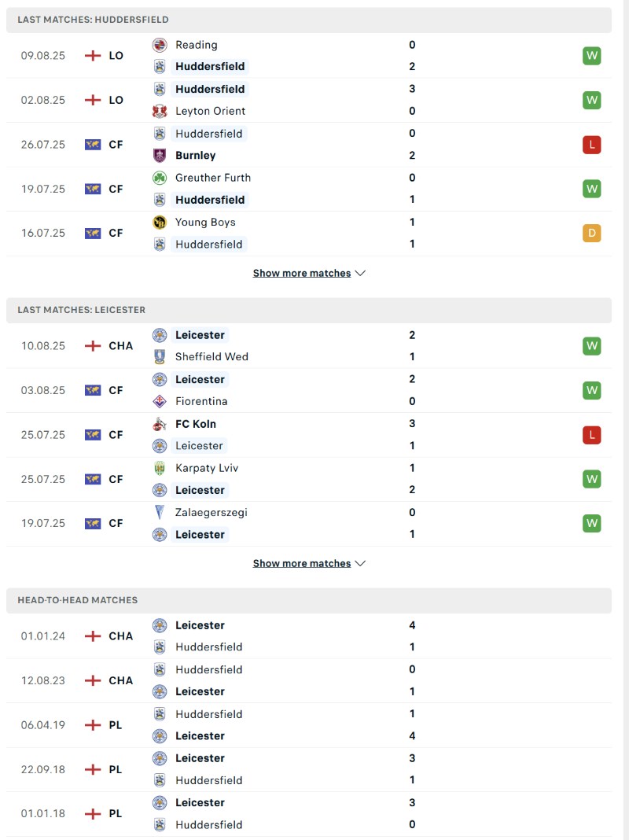
Task: Click the Sheffield Wed crest icon
Action: coord(160,357)
